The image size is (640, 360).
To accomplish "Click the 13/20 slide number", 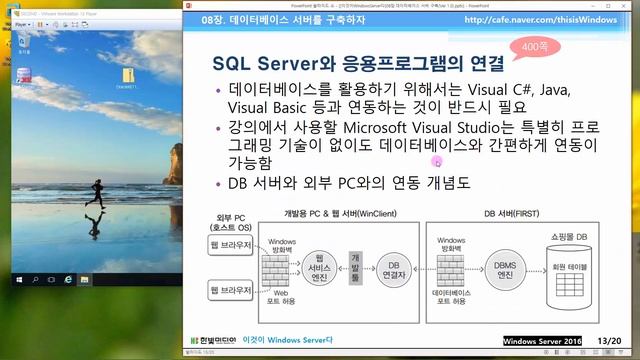I will (x=609, y=341).
